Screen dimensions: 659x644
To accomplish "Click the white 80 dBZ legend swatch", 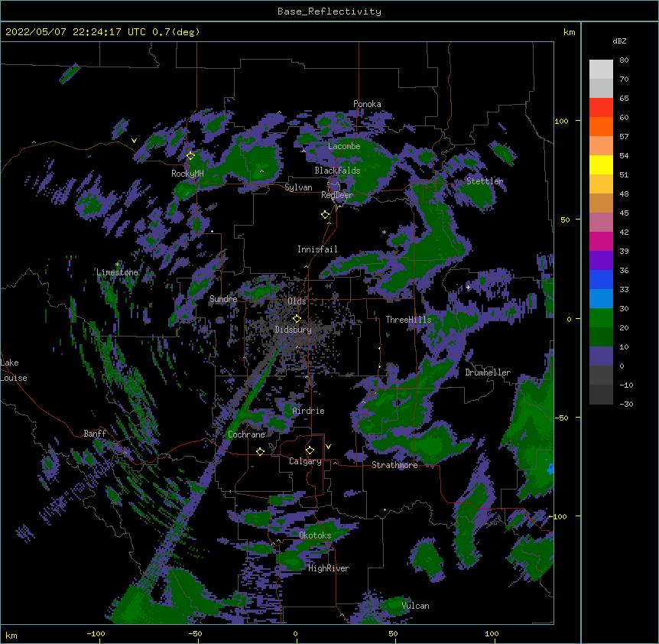I will (x=601, y=70).
